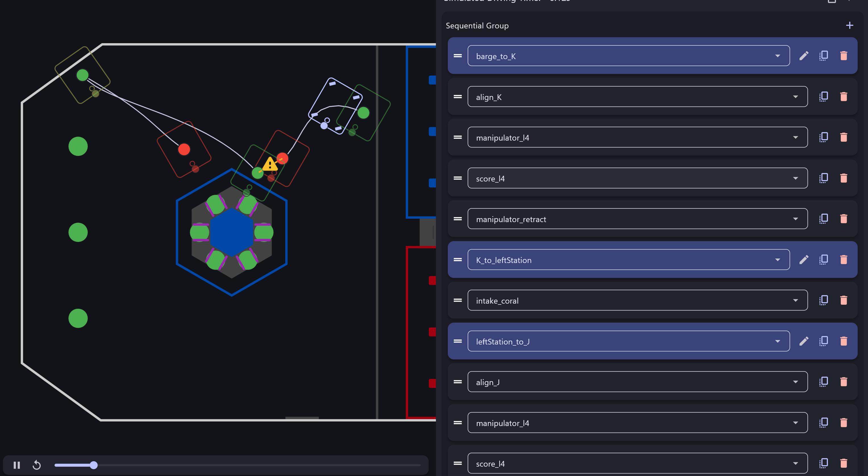Pause the path preview playback
The image size is (868, 476).
tap(16, 465)
